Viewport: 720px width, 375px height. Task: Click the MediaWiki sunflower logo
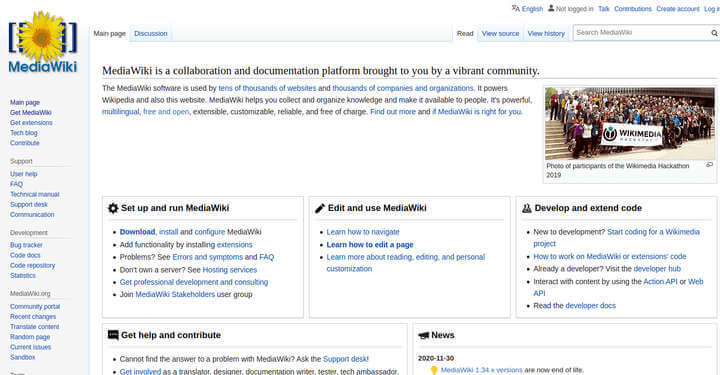43,42
